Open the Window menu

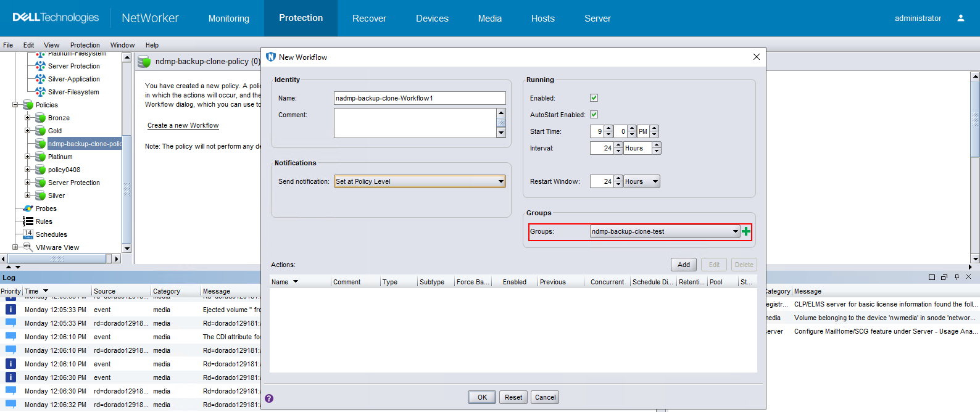point(122,45)
